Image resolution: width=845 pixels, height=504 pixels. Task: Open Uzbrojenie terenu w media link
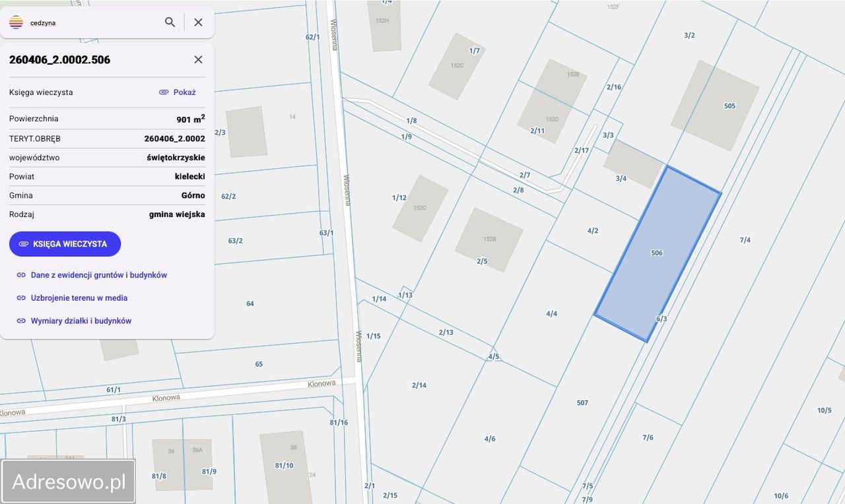point(79,298)
